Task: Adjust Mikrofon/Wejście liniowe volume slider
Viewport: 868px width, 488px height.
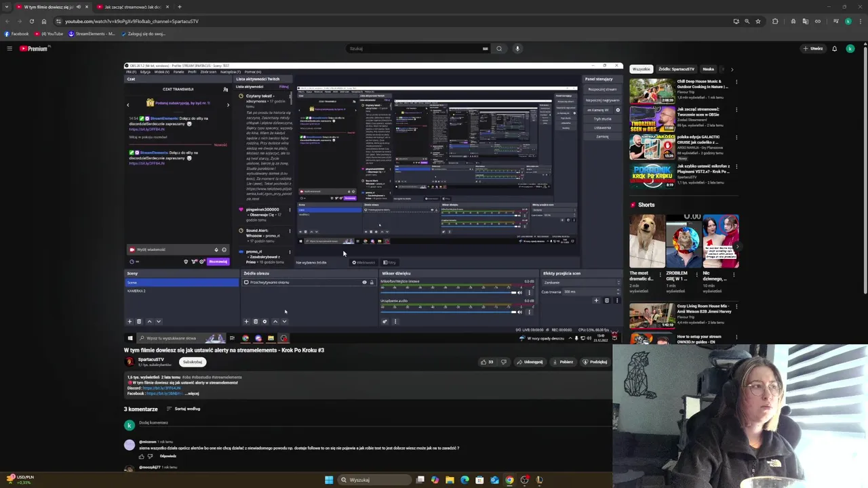Action: [x=447, y=292]
